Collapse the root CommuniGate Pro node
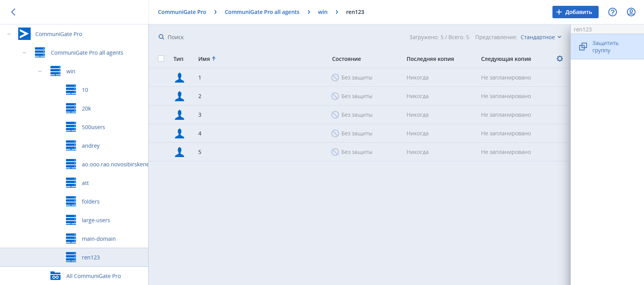644x285 pixels. 9,34
